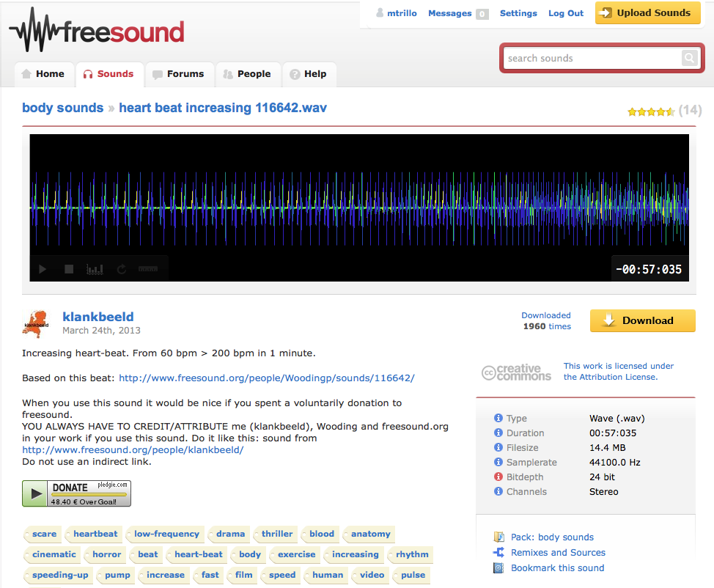
Task: Click the info icon beside Duration
Action: [x=498, y=433]
